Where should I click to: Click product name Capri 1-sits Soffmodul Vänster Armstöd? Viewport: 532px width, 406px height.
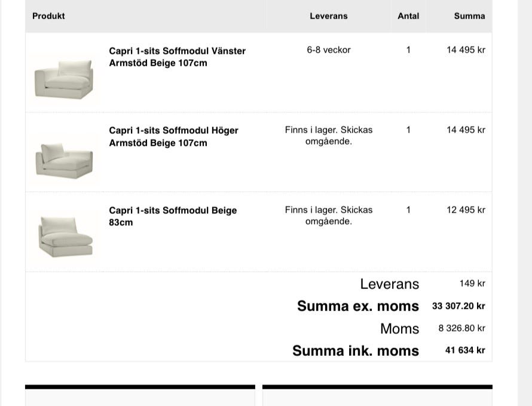point(177,57)
